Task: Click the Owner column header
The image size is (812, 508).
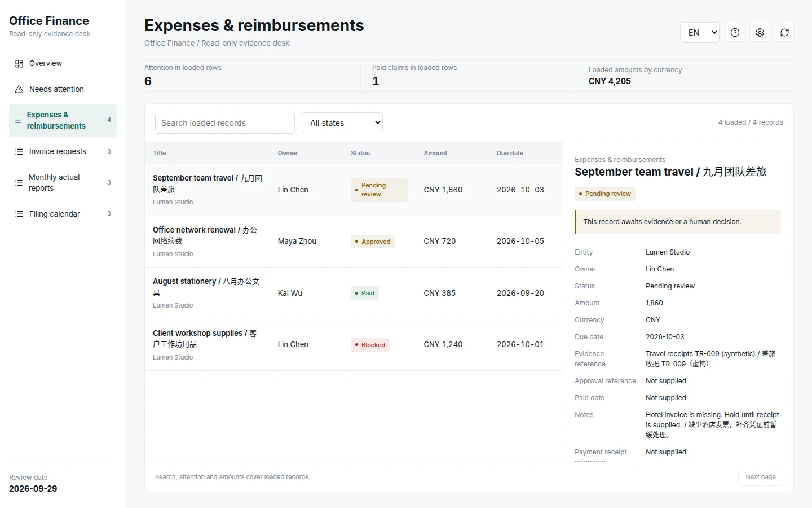Action: pyautogui.click(x=288, y=153)
